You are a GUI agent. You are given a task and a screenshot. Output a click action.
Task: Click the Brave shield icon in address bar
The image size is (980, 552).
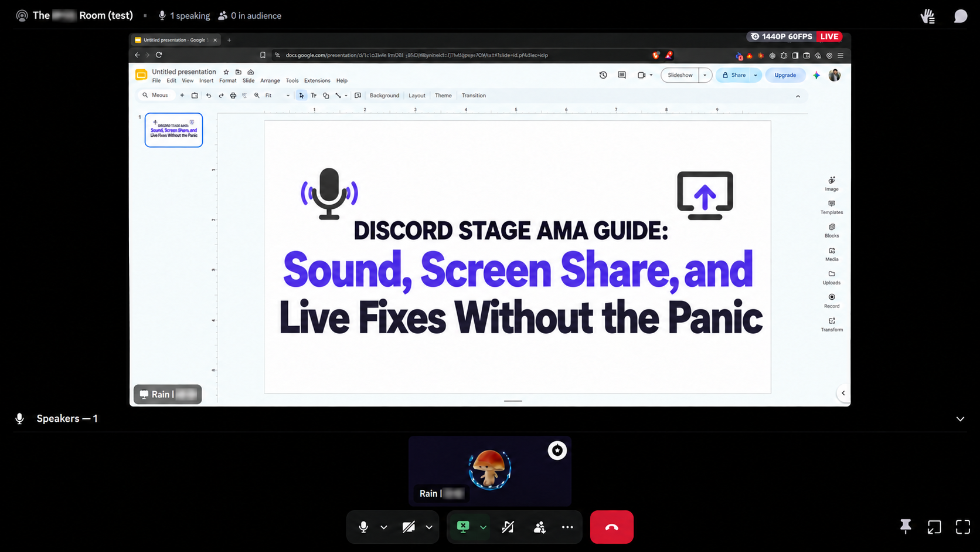pos(655,55)
